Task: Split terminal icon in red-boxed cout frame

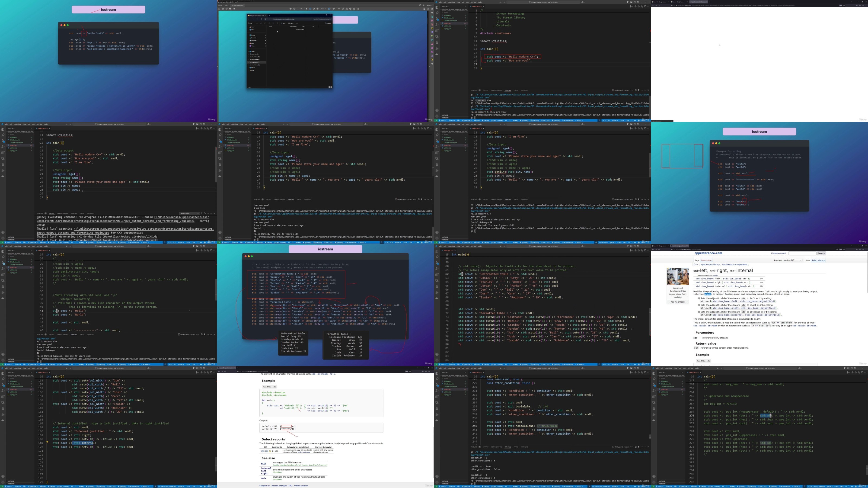Action: tap(636, 90)
